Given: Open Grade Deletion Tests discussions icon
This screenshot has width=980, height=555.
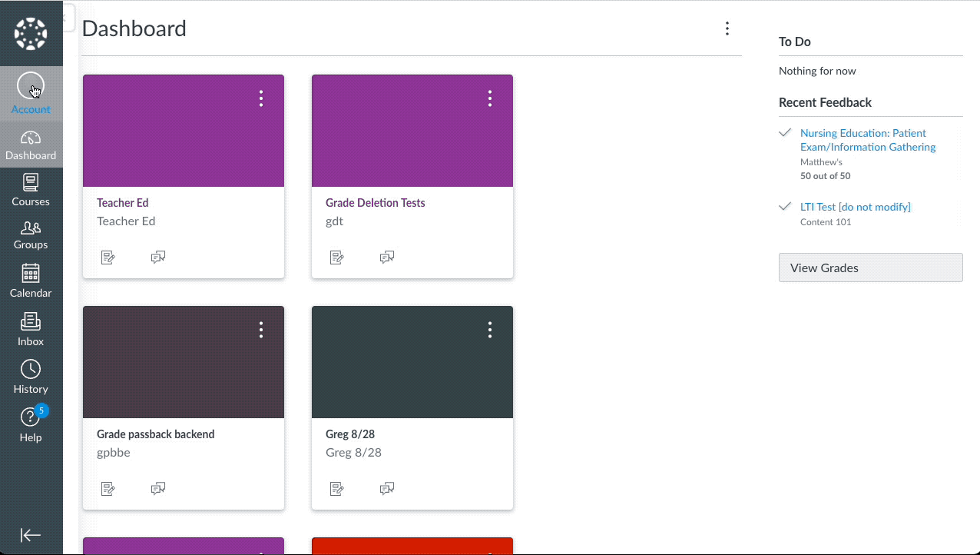Looking at the screenshot, I should tap(387, 258).
